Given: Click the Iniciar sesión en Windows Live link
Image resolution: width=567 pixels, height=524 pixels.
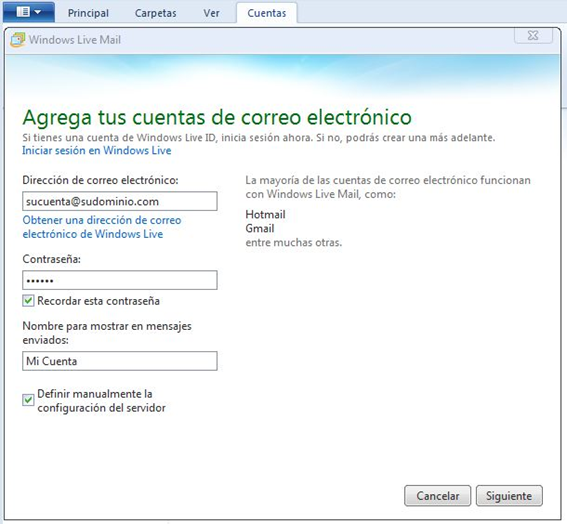Looking at the screenshot, I should 97,150.
